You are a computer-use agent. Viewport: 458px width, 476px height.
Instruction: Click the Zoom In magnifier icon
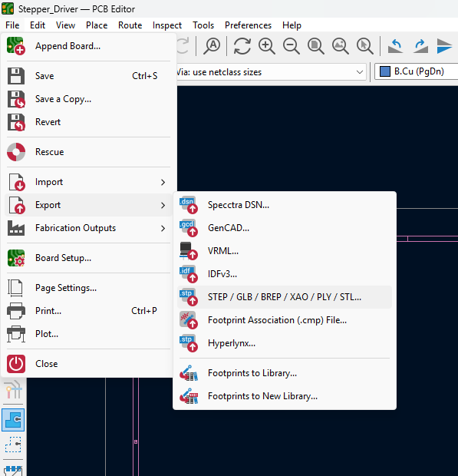pos(267,46)
